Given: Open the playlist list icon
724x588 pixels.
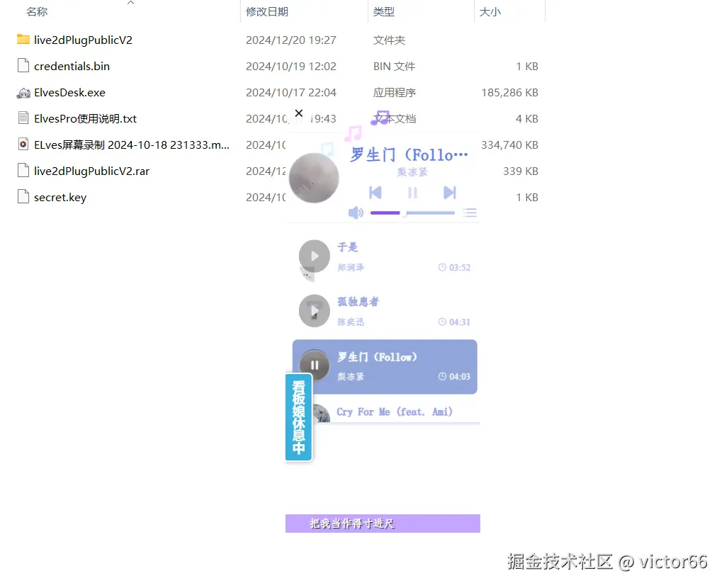Looking at the screenshot, I should tap(470, 212).
